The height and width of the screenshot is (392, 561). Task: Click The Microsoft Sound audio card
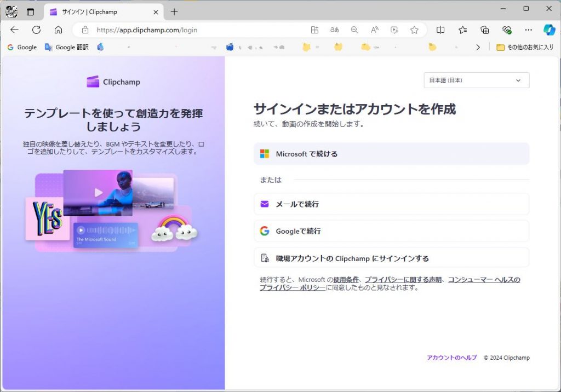(106, 235)
